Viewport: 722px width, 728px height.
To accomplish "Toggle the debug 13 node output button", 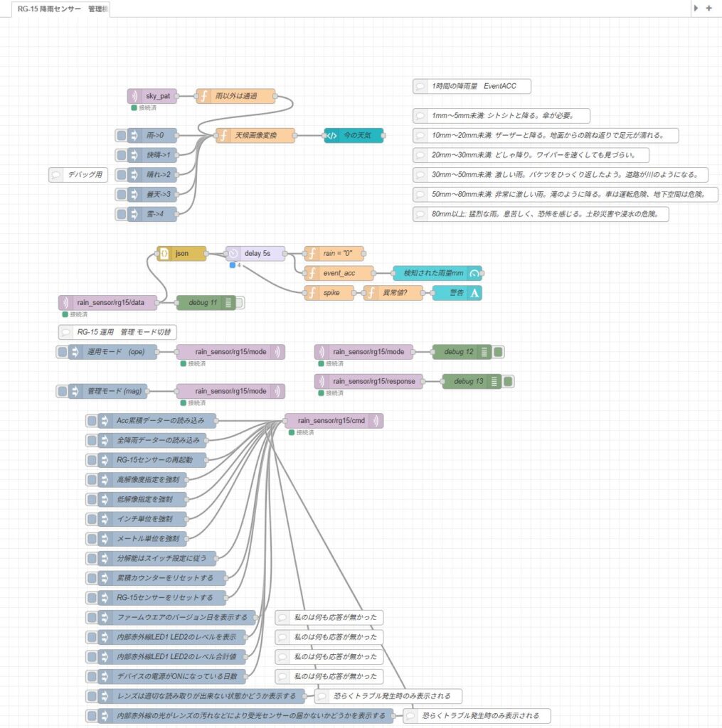I will [x=508, y=382].
